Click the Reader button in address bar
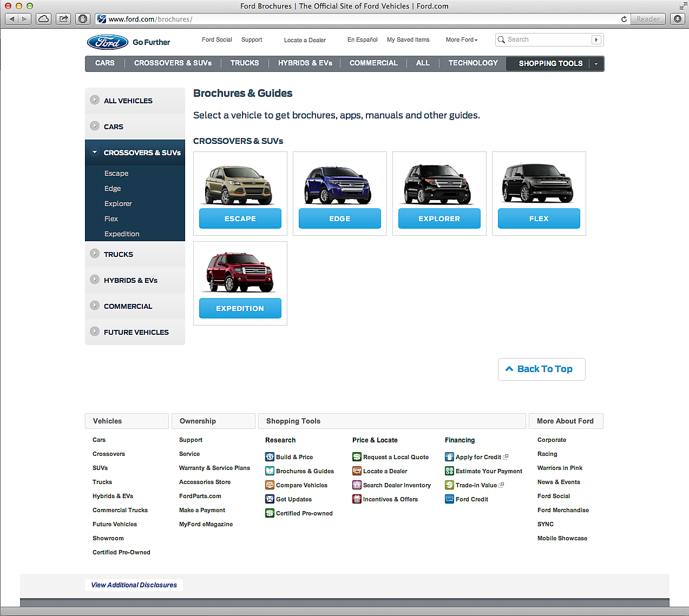 648,19
